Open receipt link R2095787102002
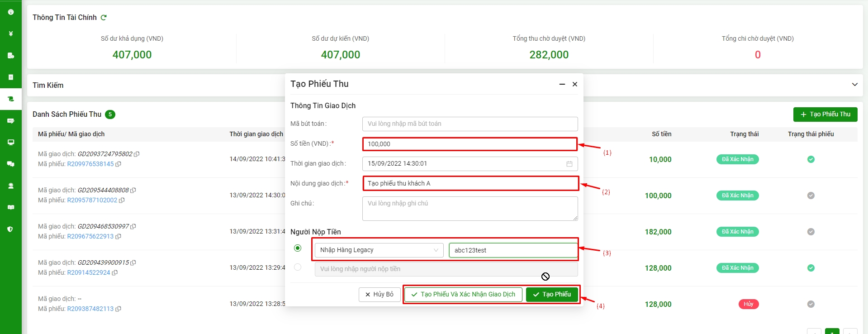This screenshot has width=868, height=334. pyautogui.click(x=92, y=200)
